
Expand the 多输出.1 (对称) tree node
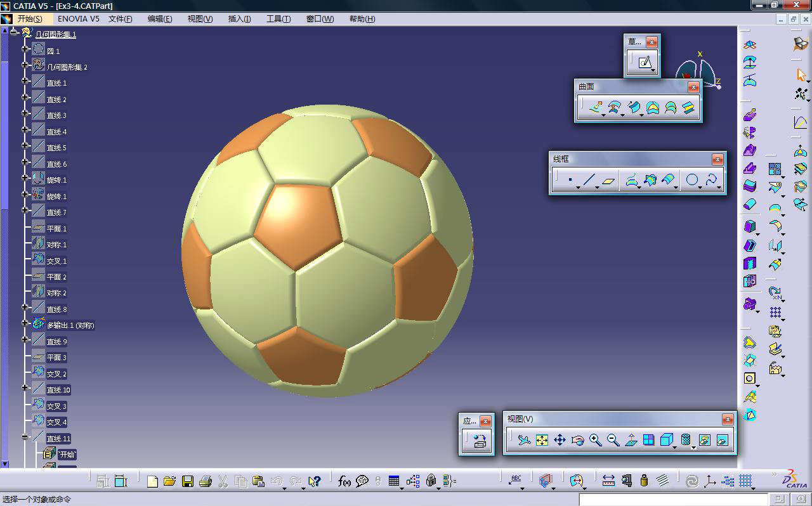pyautogui.click(x=25, y=324)
